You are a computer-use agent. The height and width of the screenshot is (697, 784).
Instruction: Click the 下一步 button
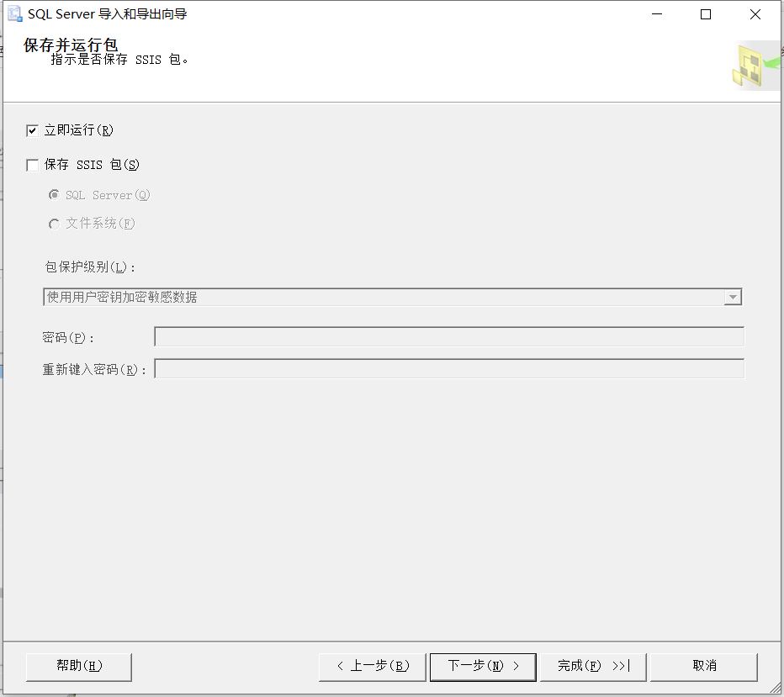click(483, 666)
